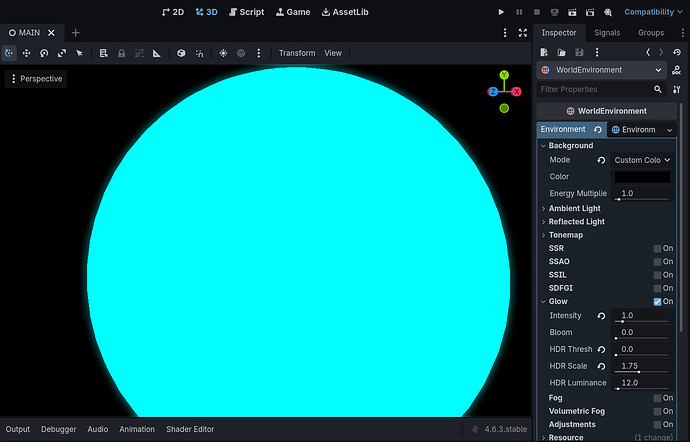The width and height of the screenshot is (690, 442).
Task: Stop the running project
Action: pos(537,12)
